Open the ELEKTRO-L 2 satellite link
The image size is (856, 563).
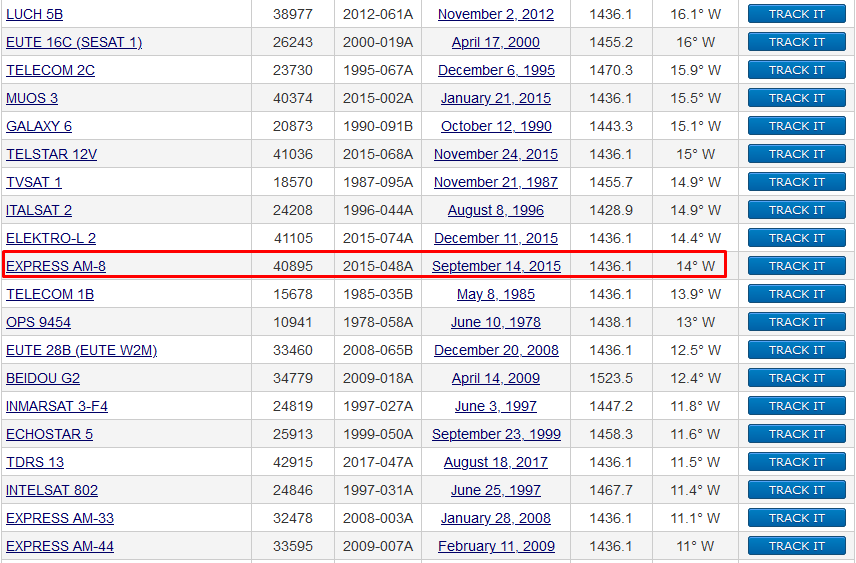(x=51, y=239)
